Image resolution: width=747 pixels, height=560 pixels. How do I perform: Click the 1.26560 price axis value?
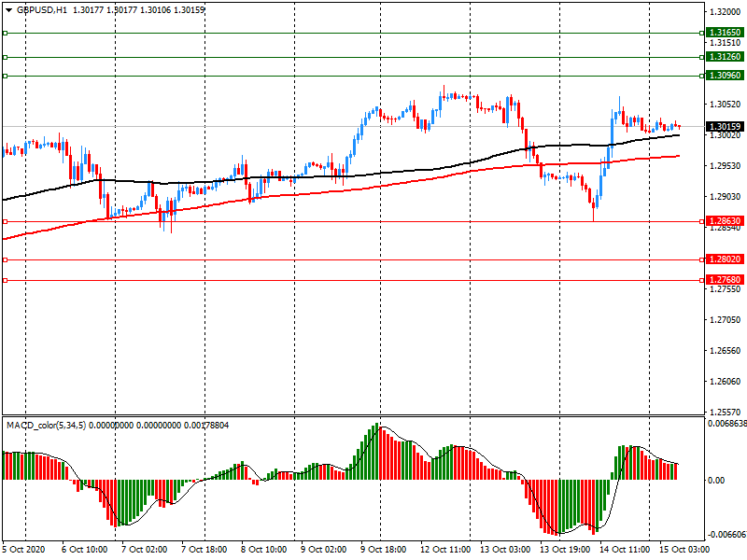[725, 351]
